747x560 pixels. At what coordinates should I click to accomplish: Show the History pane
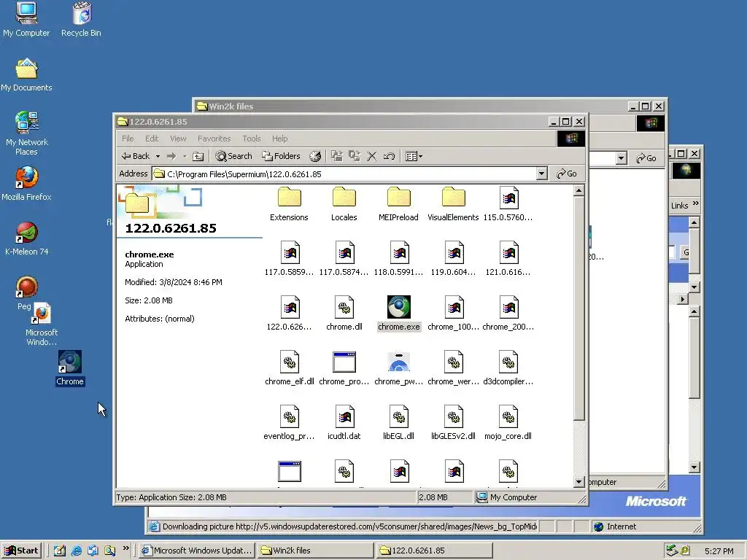315,156
